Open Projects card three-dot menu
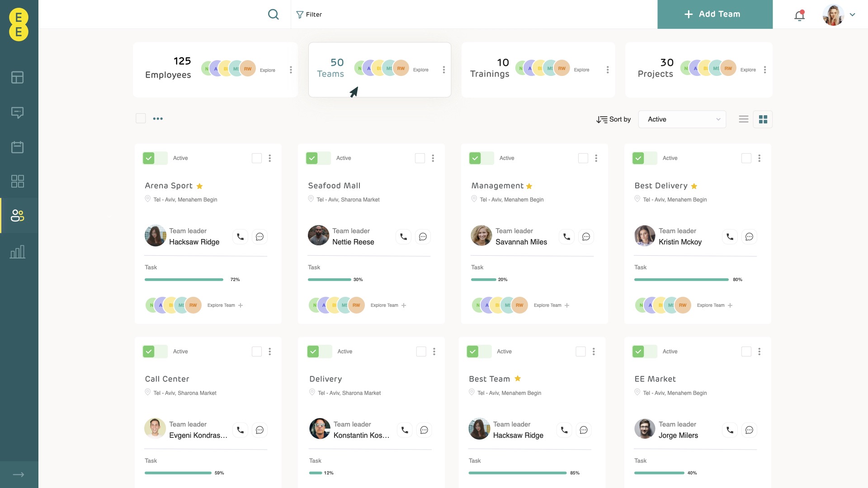 click(x=765, y=70)
